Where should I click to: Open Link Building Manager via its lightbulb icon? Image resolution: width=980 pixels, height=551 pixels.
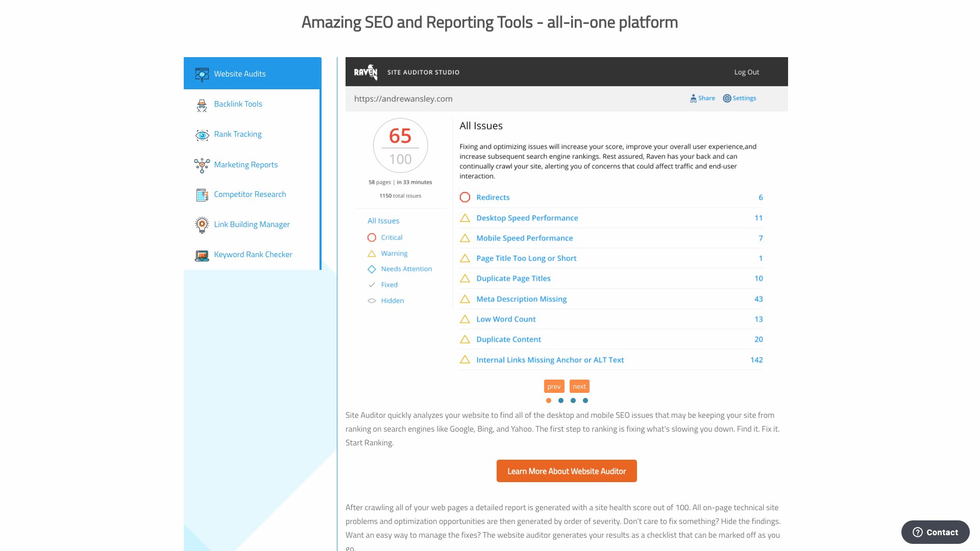click(202, 224)
